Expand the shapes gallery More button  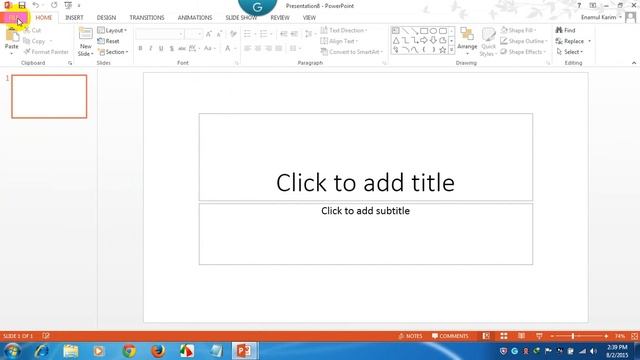pos(451,50)
